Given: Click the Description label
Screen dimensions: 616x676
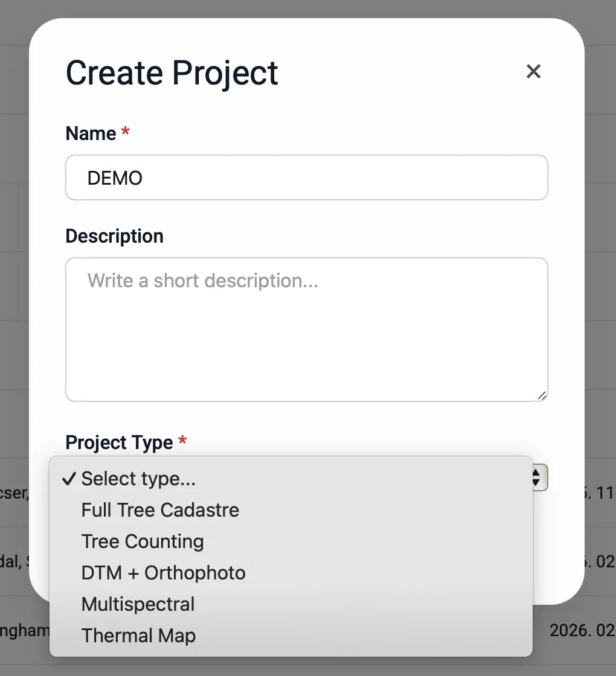Looking at the screenshot, I should click(114, 236).
